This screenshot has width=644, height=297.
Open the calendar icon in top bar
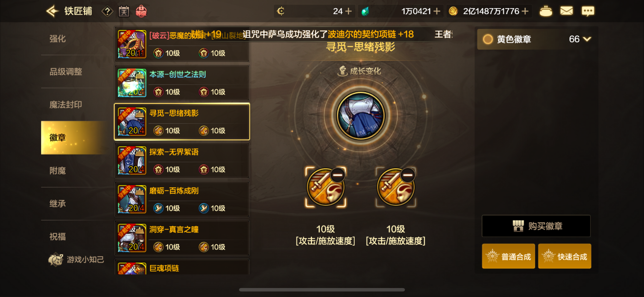coord(124,11)
